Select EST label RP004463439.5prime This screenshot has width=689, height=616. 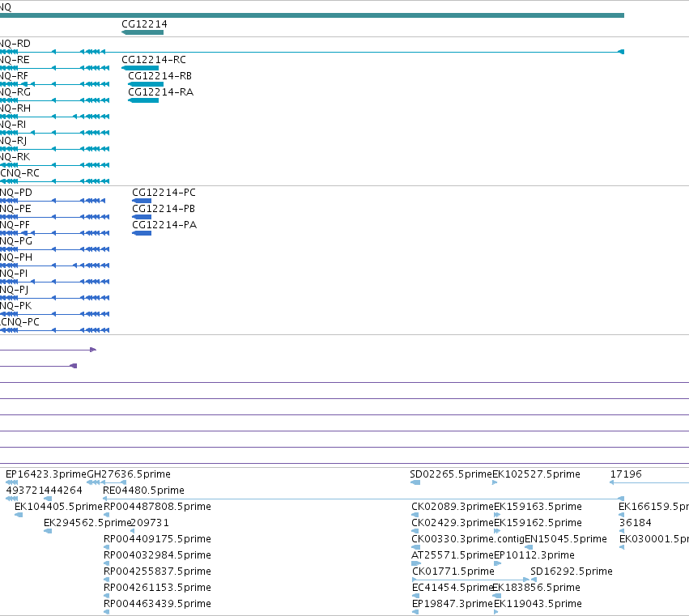click(157, 604)
